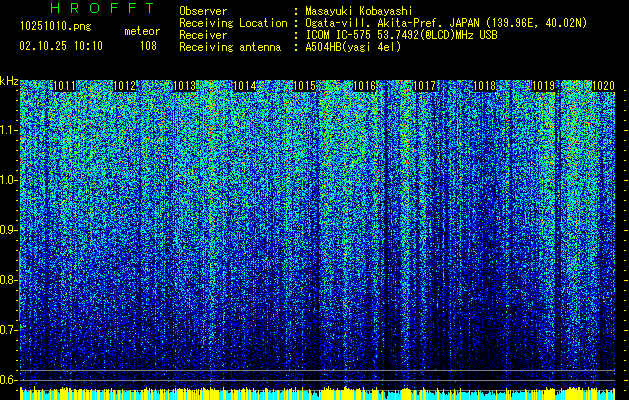Click the 1011 time marker
The width and height of the screenshot is (629, 400).
[64, 86]
